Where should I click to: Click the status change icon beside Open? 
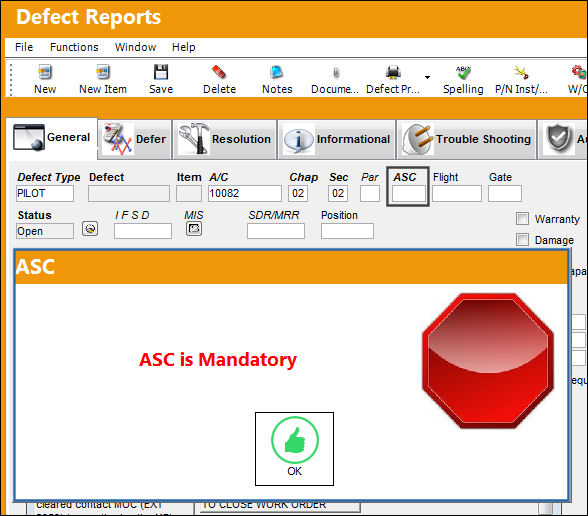pyautogui.click(x=90, y=228)
